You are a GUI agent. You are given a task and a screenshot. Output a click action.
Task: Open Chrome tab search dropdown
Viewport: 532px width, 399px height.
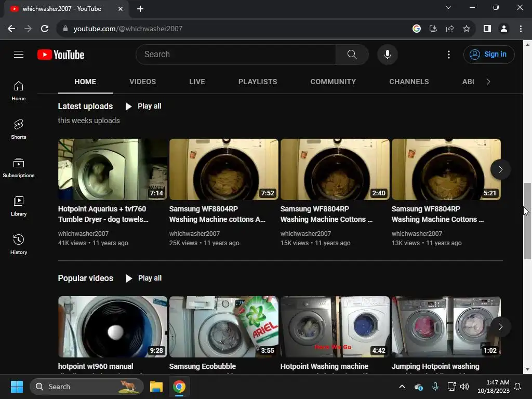[x=448, y=7]
